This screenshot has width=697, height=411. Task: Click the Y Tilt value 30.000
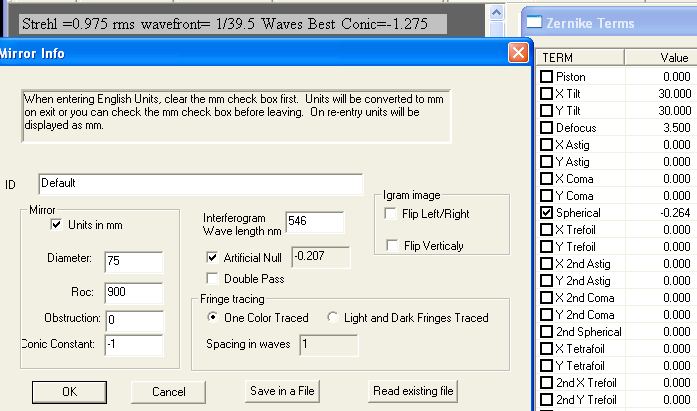674,111
